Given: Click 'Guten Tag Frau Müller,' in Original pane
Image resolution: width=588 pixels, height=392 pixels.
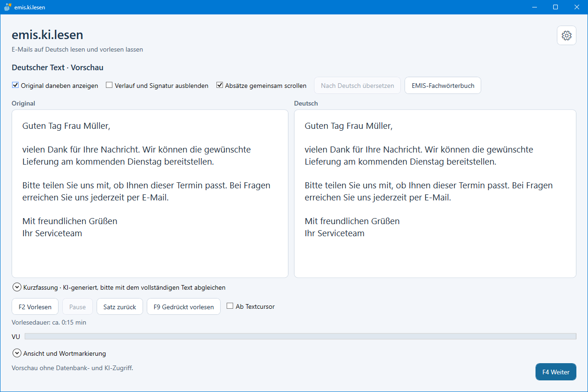Looking at the screenshot, I should 66,126.
